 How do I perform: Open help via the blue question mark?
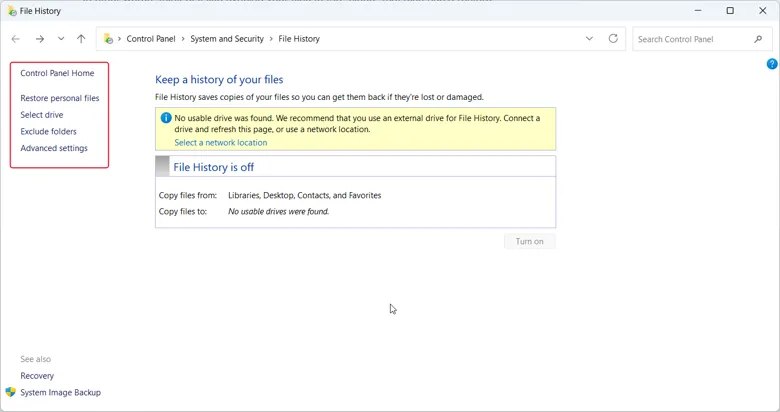coord(772,64)
